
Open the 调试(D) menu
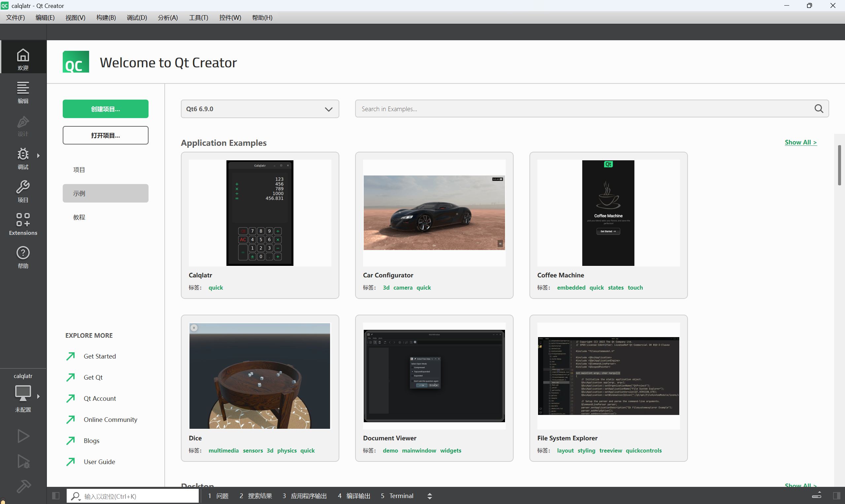[137, 18]
